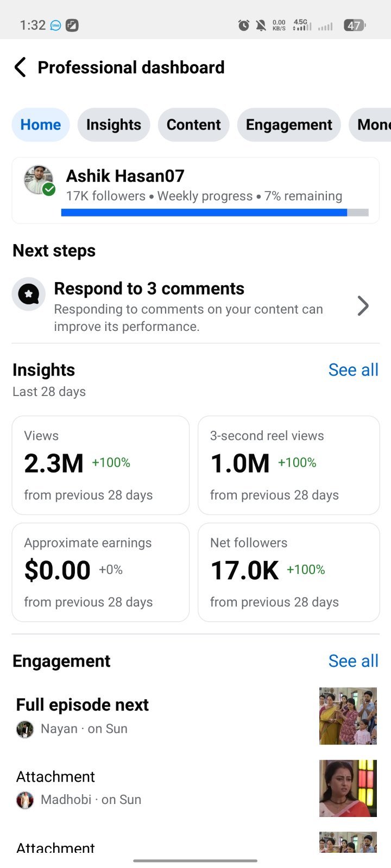391x868 pixels.
Task: Open the Content tab
Action: click(x=194, y=125)
